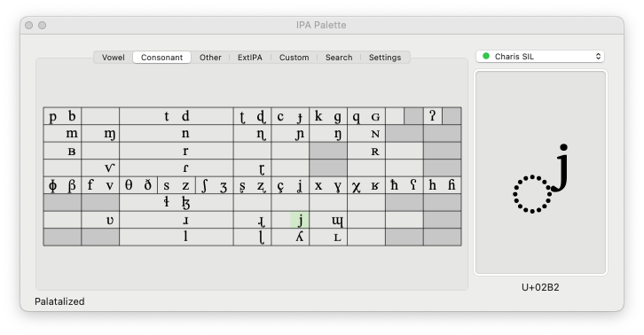Insert the alveolar tap ɾ

tap(185, 168)
